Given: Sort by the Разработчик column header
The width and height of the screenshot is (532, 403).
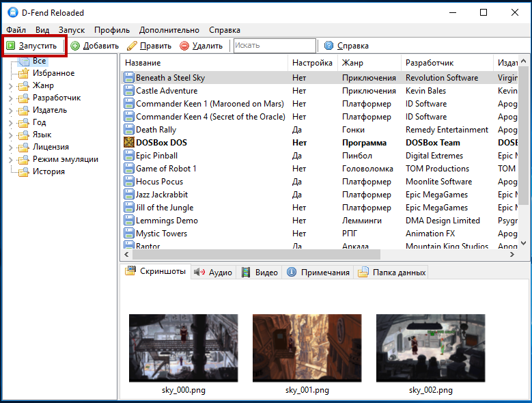Looking at the screenshot, I should click(x=447, y=63).
